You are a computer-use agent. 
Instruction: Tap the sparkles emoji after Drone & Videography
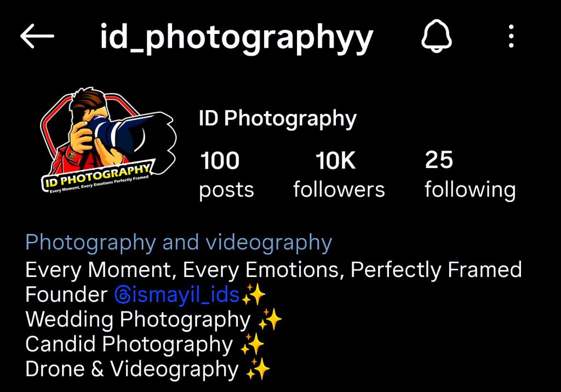[258, 369]
